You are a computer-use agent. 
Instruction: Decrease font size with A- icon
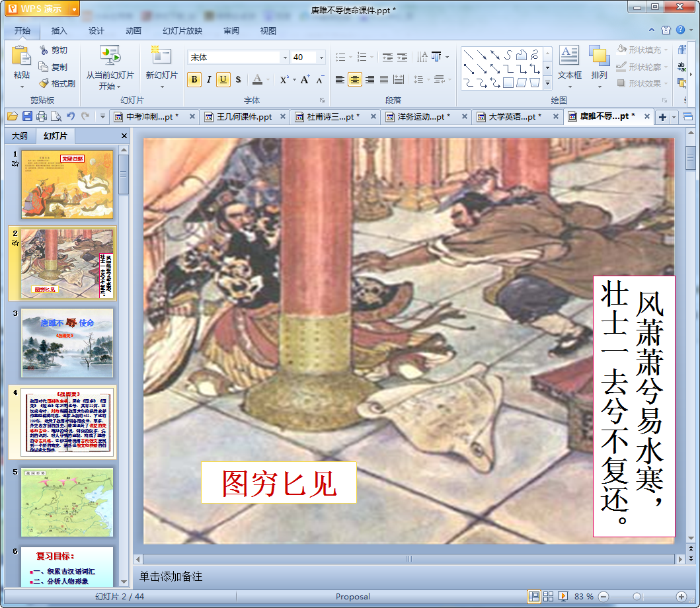click(x=320, y=79)
